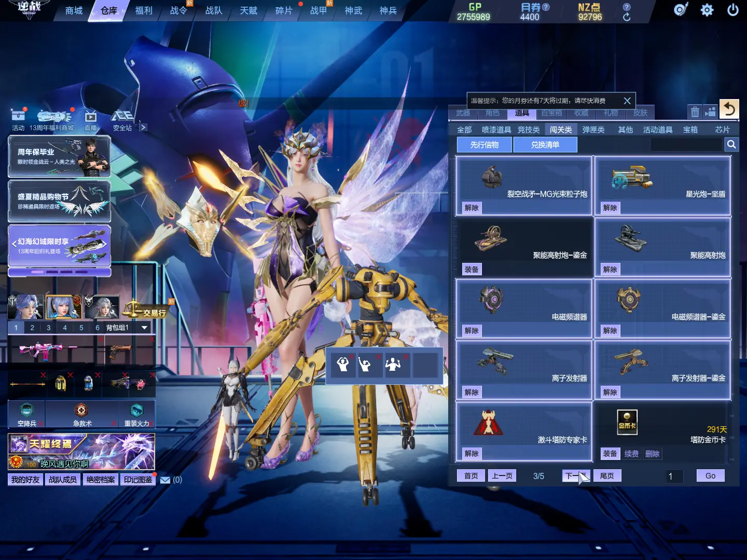This screenshot has width=747, height=560.
Task: Click the power exit icon
Action: (732, 10)
